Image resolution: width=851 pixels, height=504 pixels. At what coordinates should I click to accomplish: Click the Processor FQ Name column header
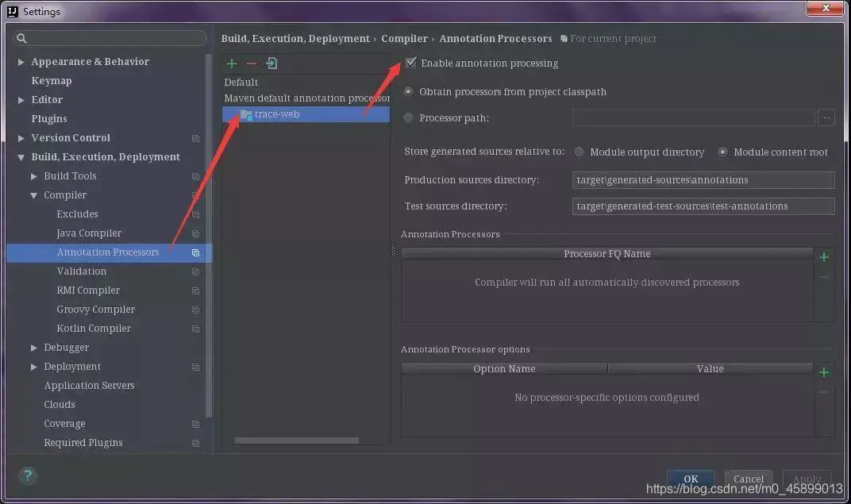pyautogui.click(x=606, y=253)
